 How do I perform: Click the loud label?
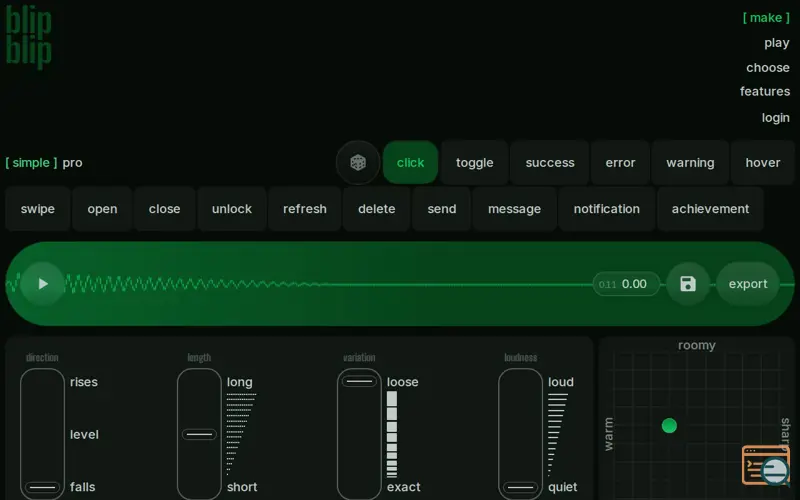click(x=561, y=382)
